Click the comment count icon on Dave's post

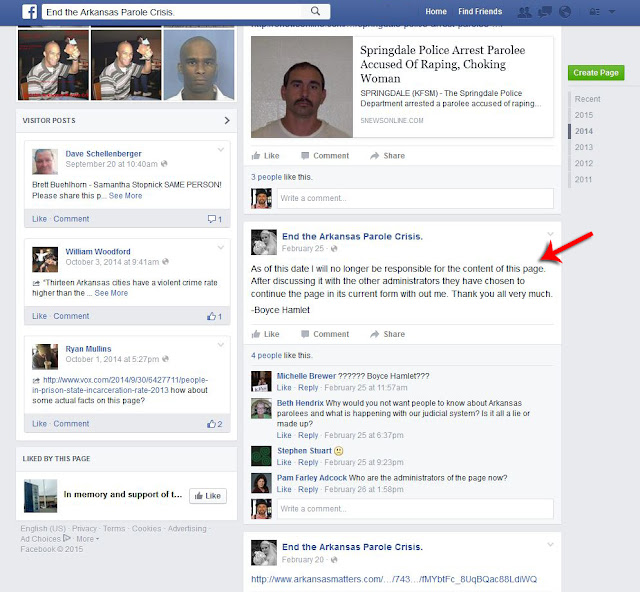point(215,219)
